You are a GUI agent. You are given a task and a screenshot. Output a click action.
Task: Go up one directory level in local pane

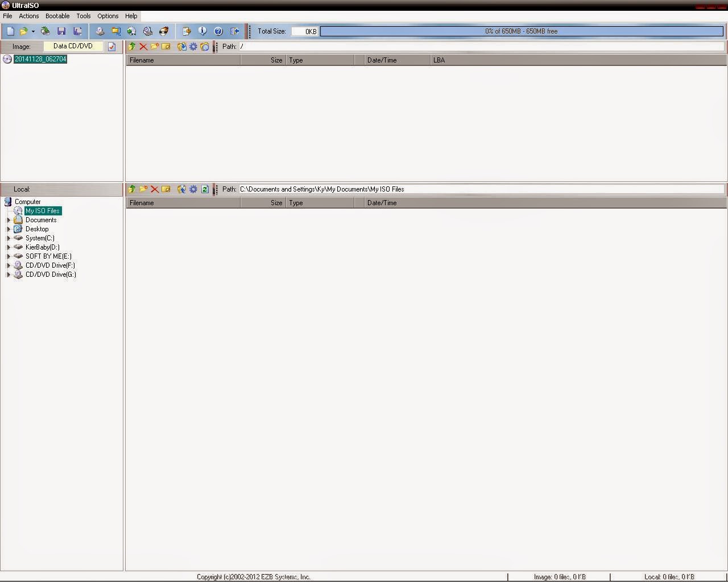(131, 189)
